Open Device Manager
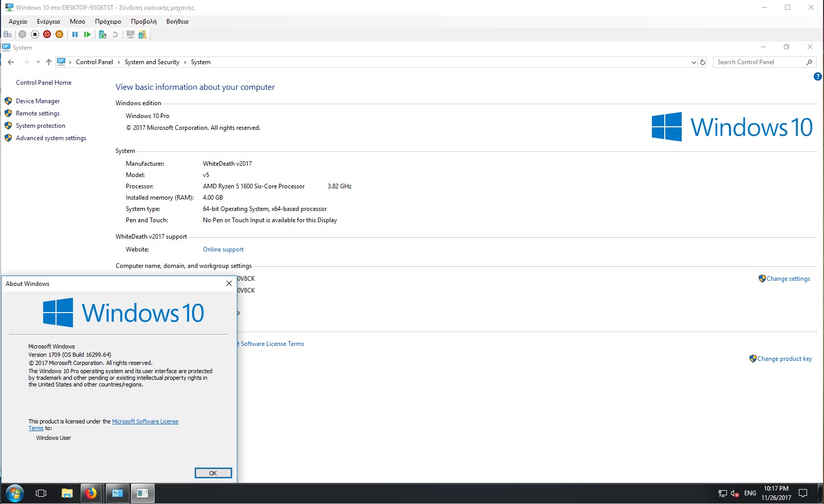 [x=38, y=101]
